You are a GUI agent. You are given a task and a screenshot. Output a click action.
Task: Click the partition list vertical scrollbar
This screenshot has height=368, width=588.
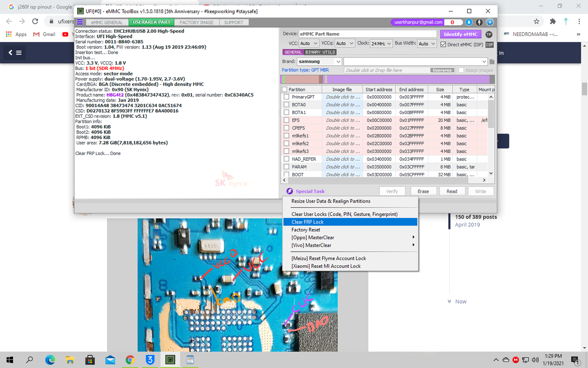click(491, 136)
